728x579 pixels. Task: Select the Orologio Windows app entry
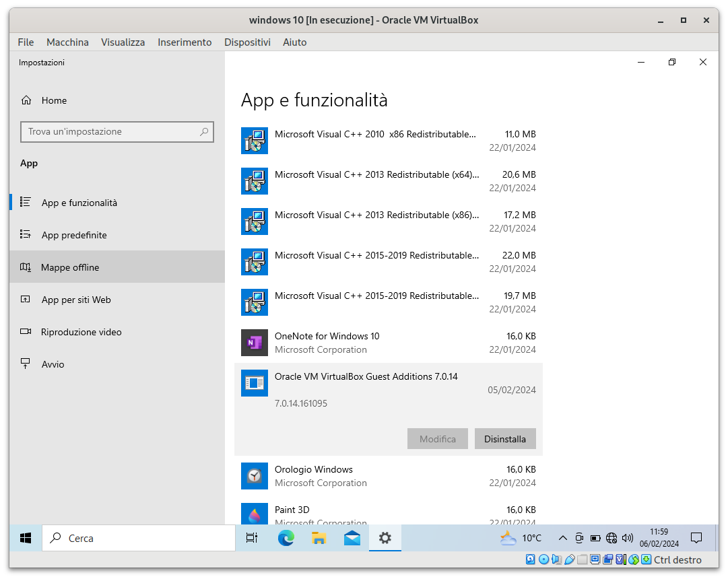388,476
